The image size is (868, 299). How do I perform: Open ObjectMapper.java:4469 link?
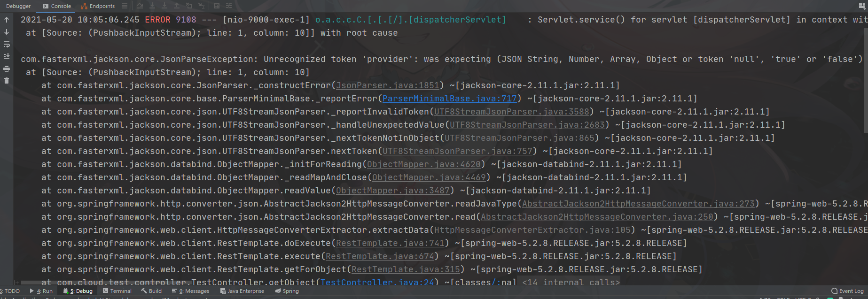pos(429,177)
